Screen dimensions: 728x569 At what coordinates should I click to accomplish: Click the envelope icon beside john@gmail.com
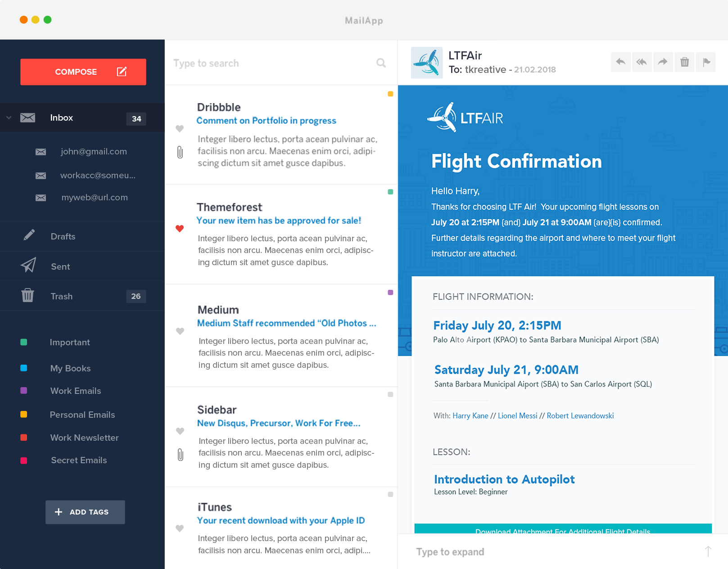tap(41, 152)
